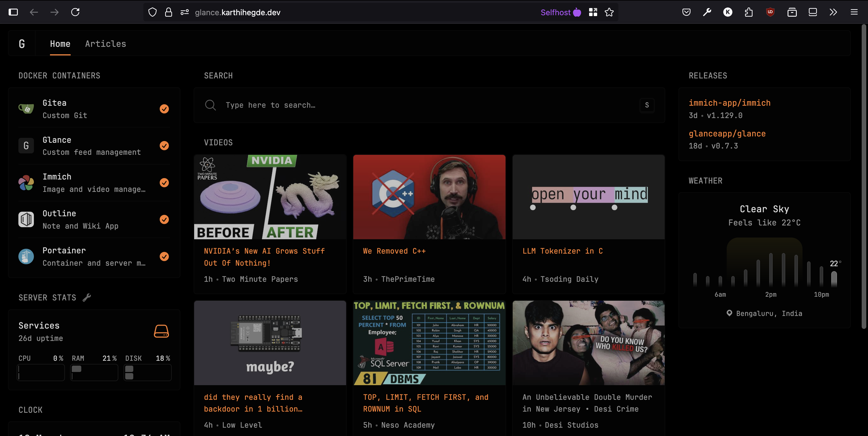The width and height of the screenshot is (868, 436).
Task: Open the Portainer container link
Action: pos(64,250)
